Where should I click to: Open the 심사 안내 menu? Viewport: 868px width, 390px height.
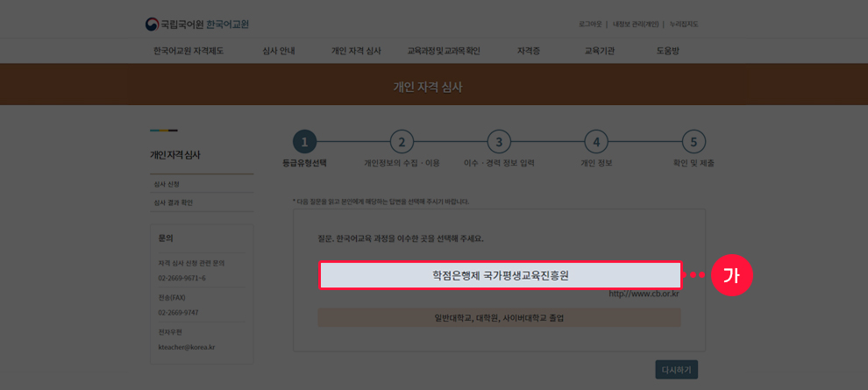coord(279,51)
